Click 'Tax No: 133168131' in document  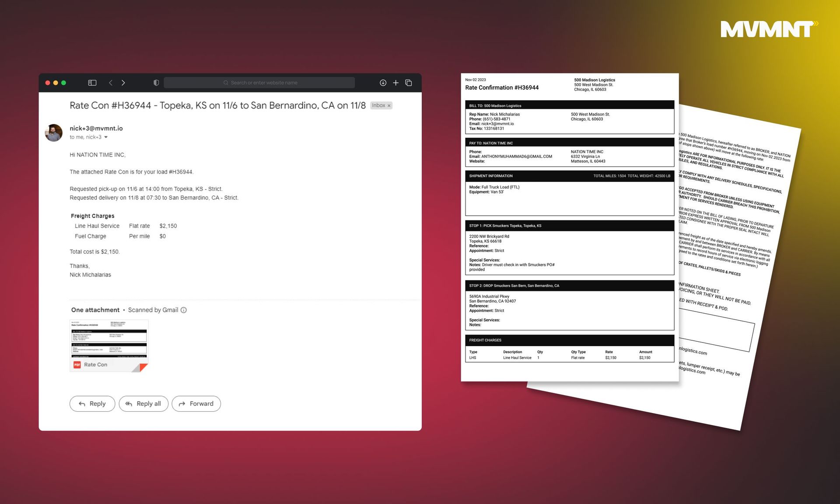[486, 129]
